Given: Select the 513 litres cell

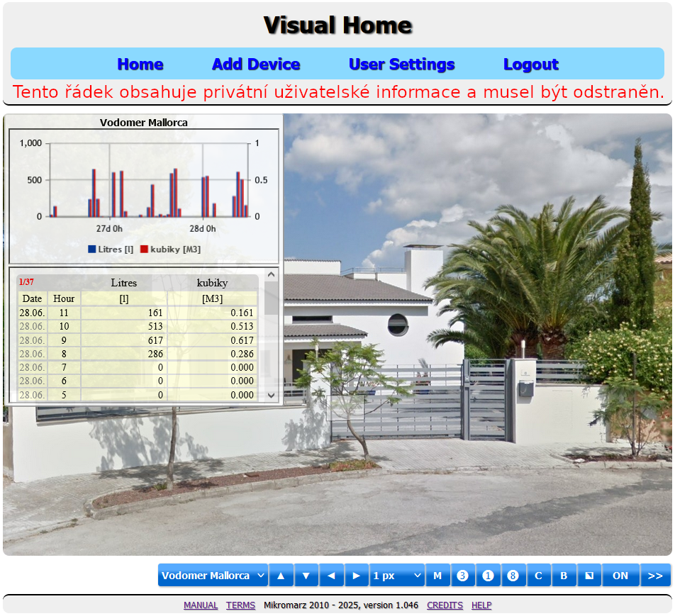Looking at the screenshot, I should [124, 326].
